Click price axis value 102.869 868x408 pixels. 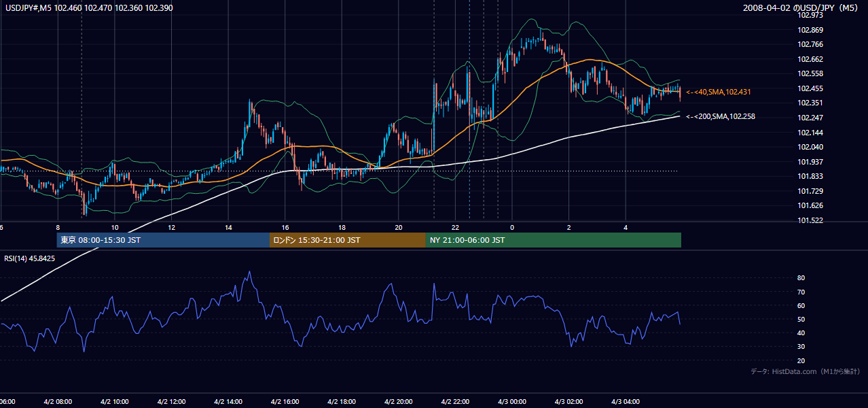[x=812, y=30]
